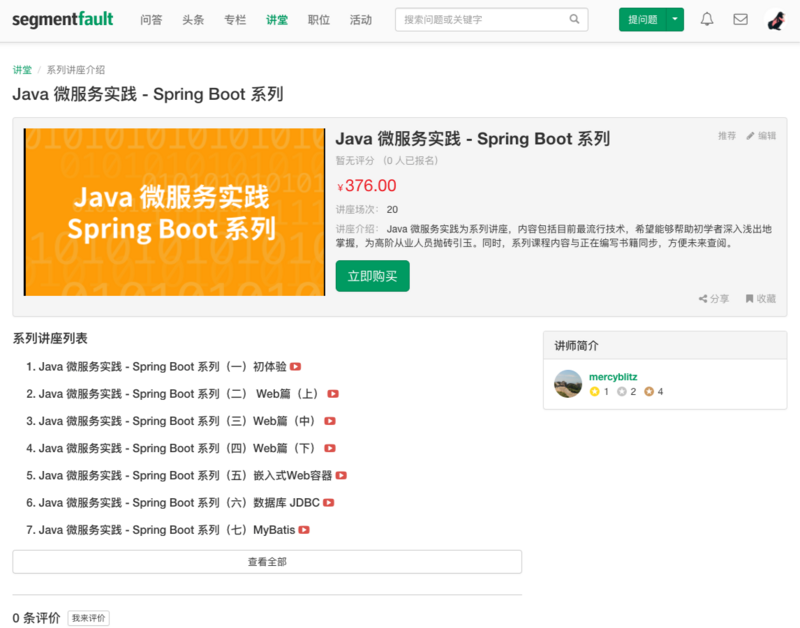
Task: Open the search magnifier icon
Action: click(574, 19)
